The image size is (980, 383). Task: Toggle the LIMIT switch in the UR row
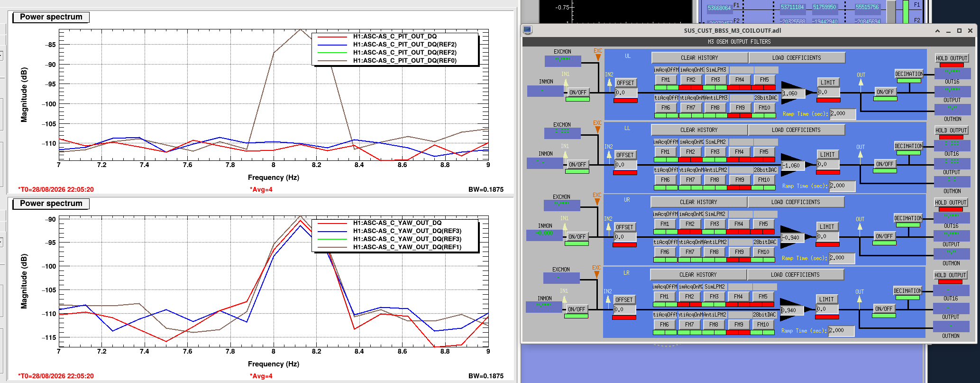[x=827, y=227]
